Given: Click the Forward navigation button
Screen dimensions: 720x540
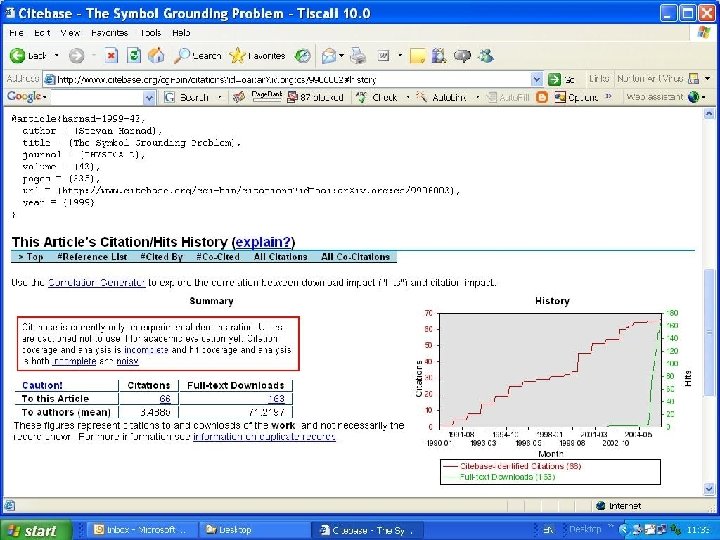Looking at the screenshot, I should pos(77,56).
